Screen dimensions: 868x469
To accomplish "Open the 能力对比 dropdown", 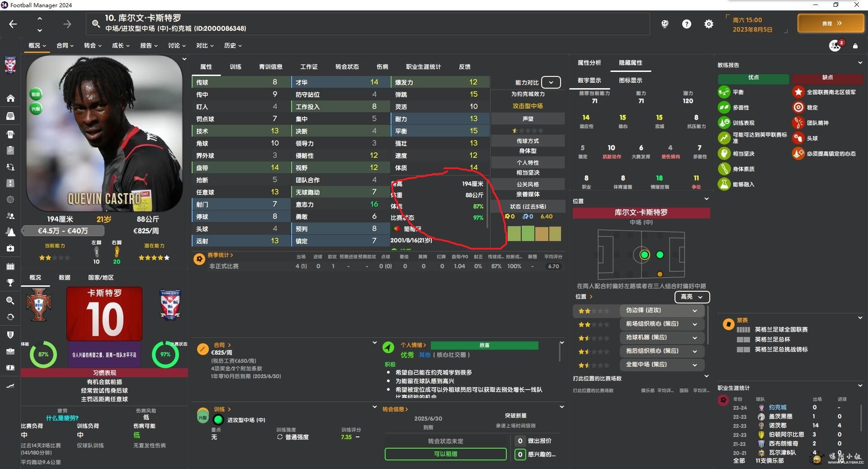I will [x=551, y=82].
